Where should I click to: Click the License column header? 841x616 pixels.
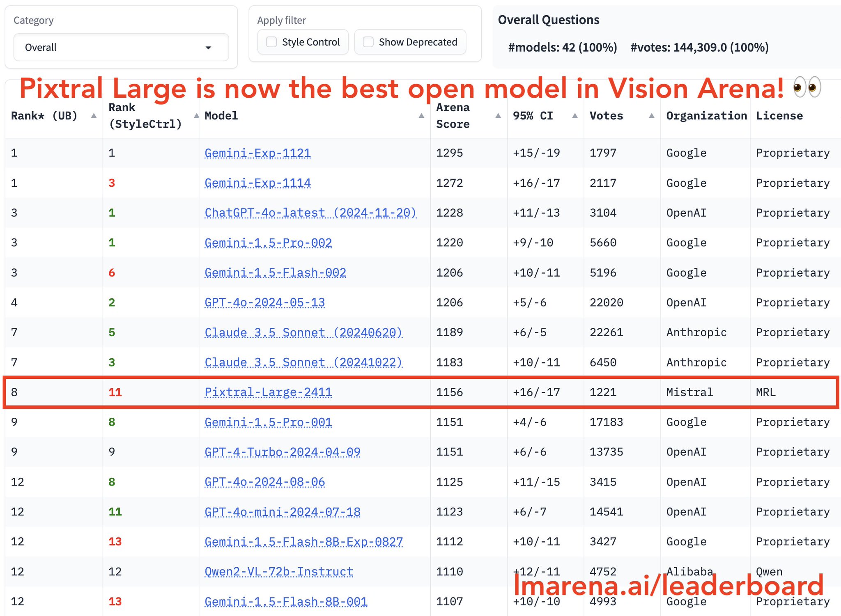point(779,116)
